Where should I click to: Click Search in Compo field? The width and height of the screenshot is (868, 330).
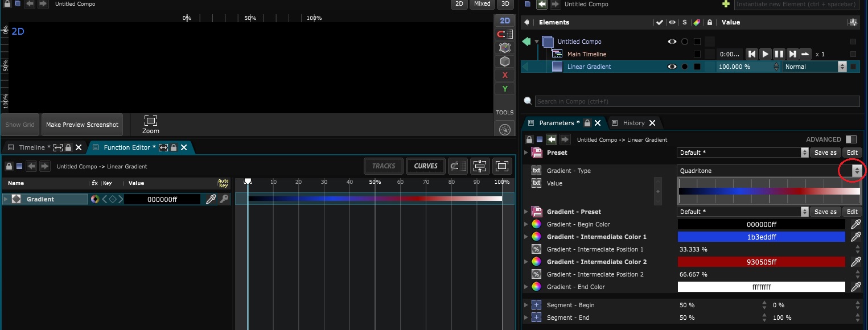pos(697,101)
